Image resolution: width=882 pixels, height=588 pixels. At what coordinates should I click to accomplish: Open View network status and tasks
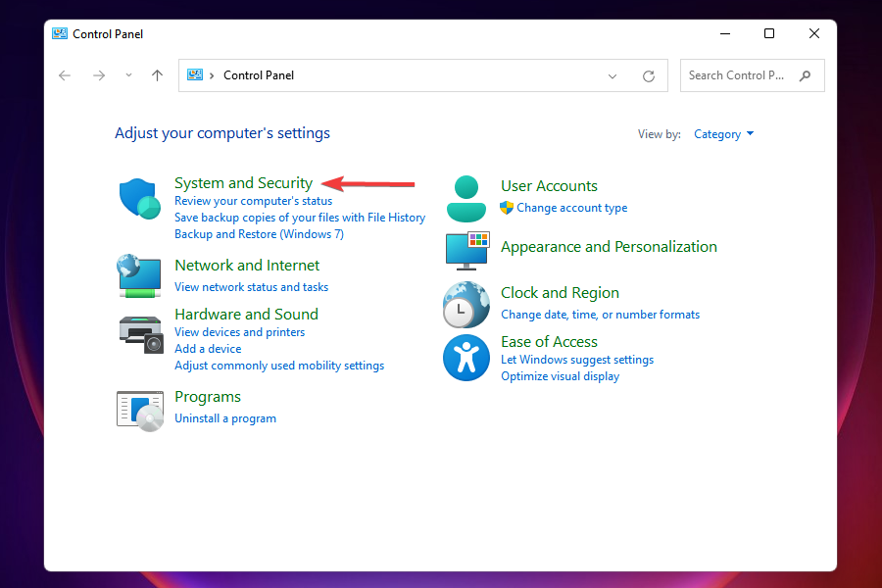click(252, 287)
